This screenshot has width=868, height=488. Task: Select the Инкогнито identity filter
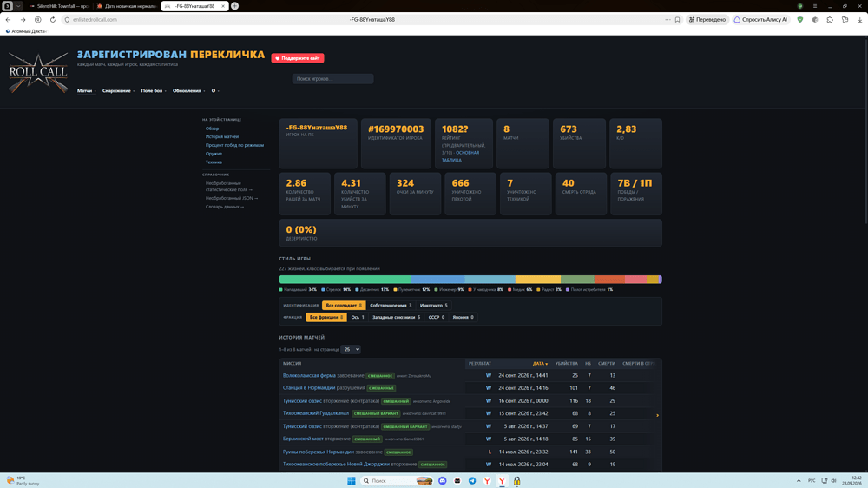[433, 305]
